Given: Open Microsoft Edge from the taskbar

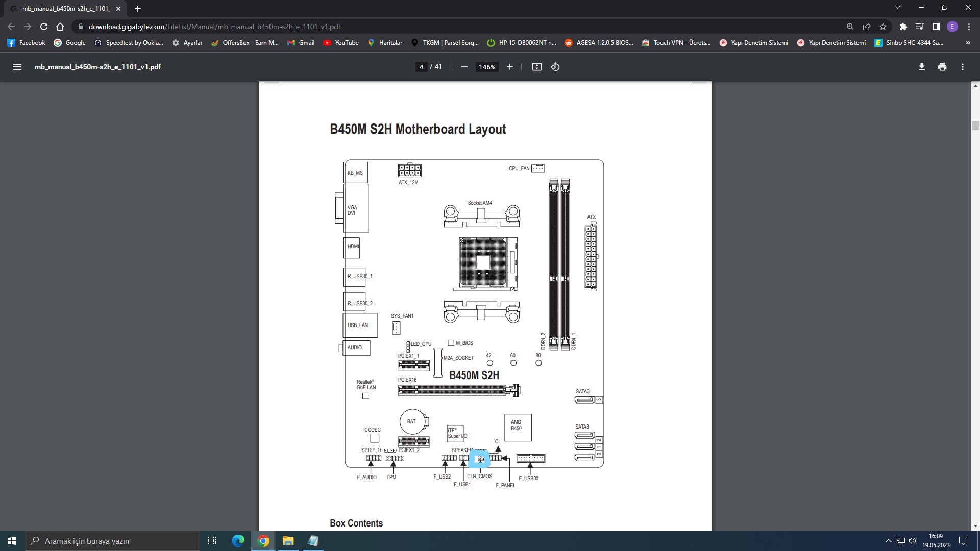Looking at the screenshot, I should pyautogui.click(x=238, y=541).
